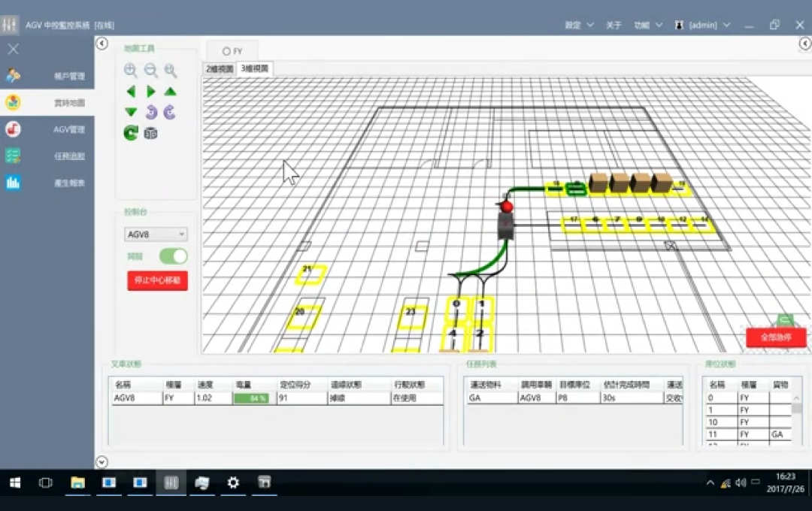The height and width of the screenshot is (511, 812).
Task: Reset the map view with green refresh icon
Action: pyautogui.click(x=130, y=132)
